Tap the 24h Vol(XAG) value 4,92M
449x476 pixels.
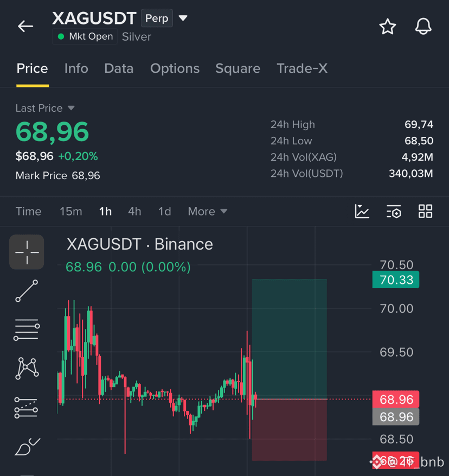(418, 157)
